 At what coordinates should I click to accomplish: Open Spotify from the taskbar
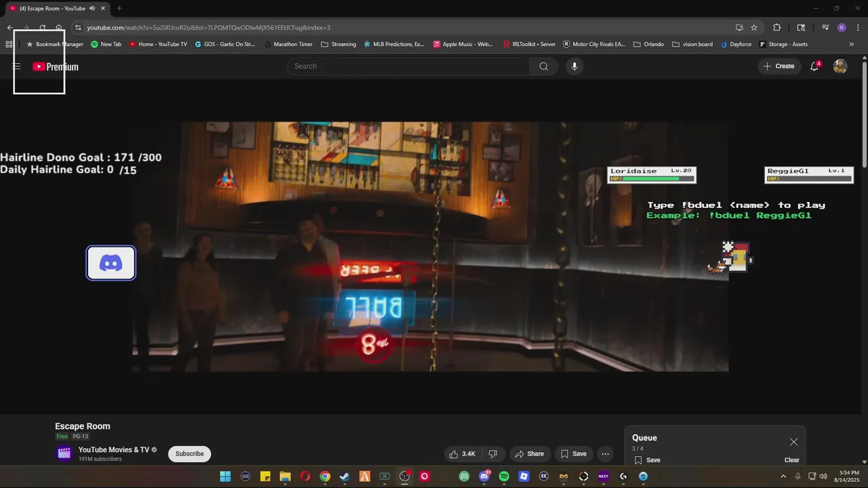point(504,476)
